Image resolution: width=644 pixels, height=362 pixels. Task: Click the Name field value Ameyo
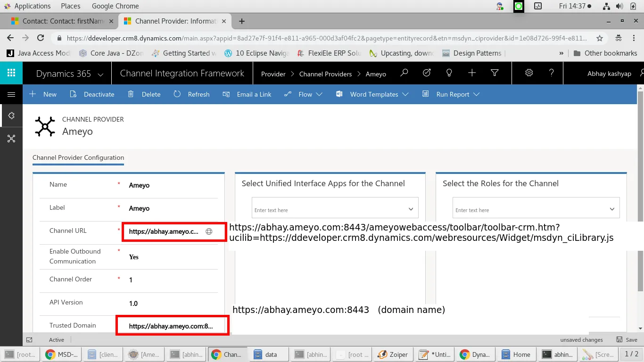pos(140,185)
